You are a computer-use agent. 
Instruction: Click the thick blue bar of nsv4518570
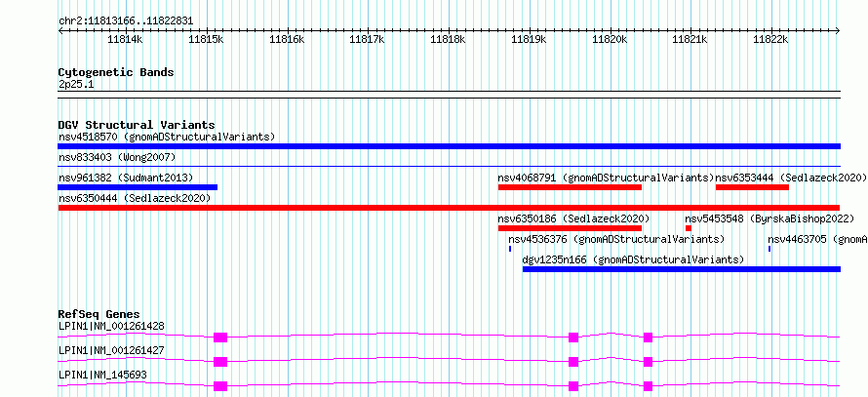coord(449,146)
